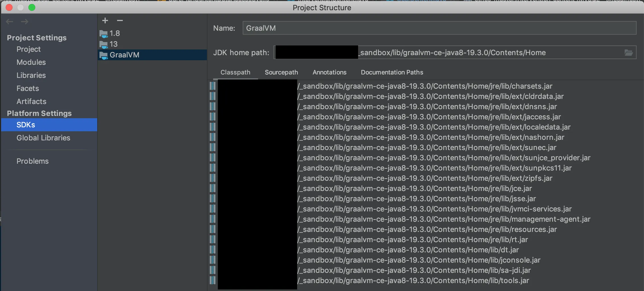Select the 13 SDK entry
This screenshot has width=644, height=291.
pyautogui.click(x=152, y=44)
